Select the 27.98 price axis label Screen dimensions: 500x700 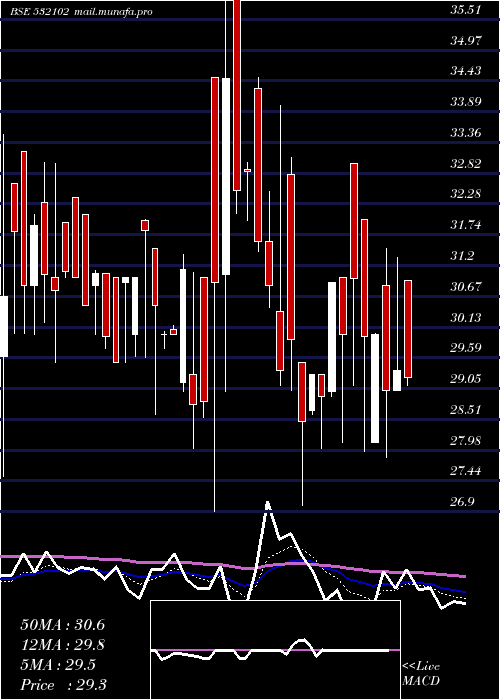click(x=466, y=441)
